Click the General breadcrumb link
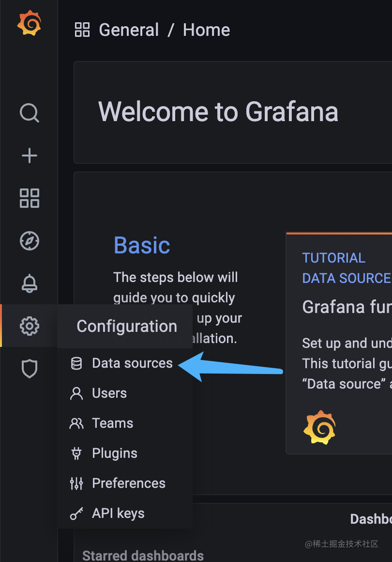 pos(129,30)
